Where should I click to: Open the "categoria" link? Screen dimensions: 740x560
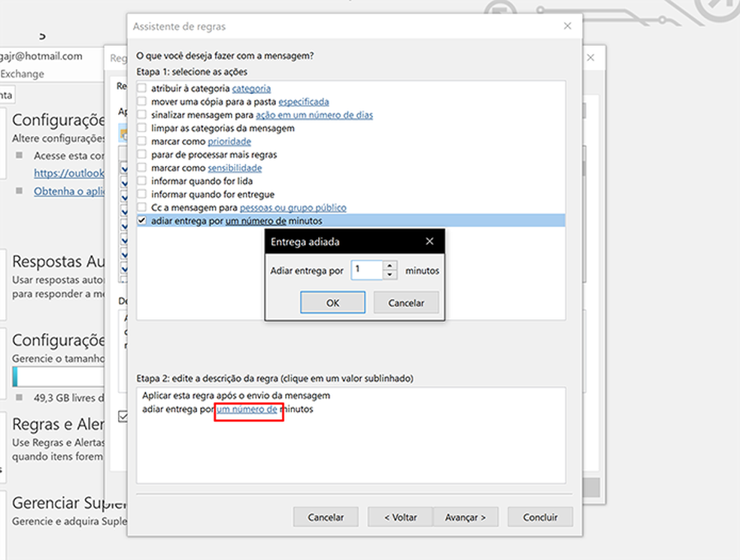250,88
